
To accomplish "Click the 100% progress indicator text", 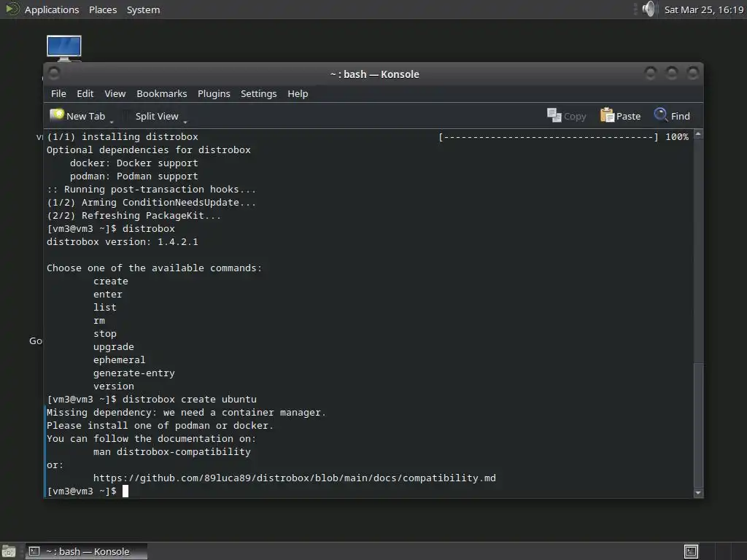I will pyautogui.click(x=677, y=137).
